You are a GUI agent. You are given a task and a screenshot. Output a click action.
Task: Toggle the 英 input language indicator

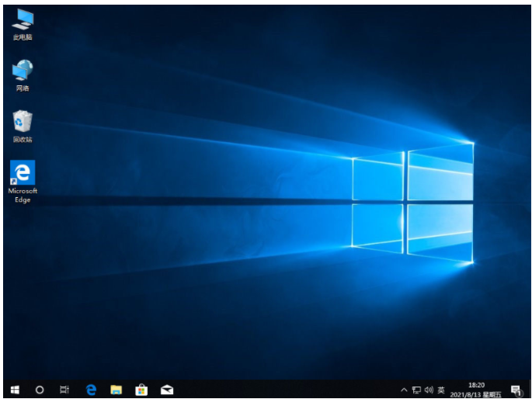click(x=441, y=390)
